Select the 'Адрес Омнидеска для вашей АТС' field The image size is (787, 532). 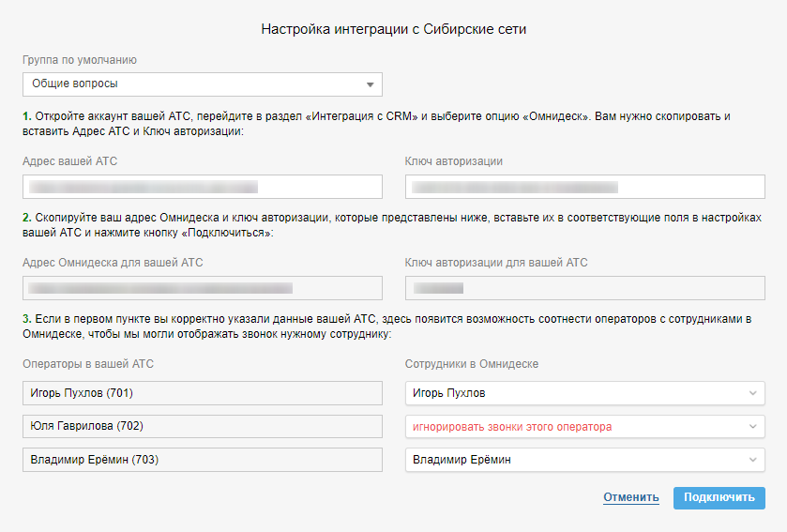(x=203, y=288)
